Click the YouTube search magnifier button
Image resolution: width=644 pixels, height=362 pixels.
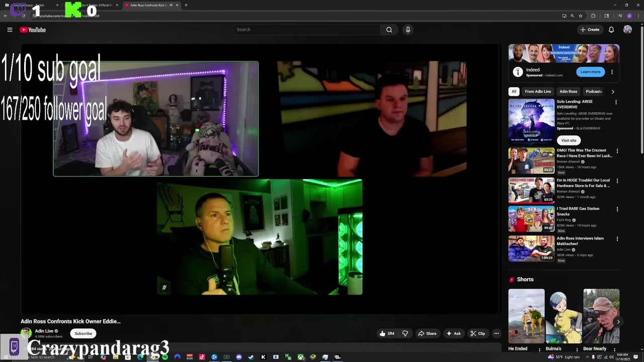(389, 30)
